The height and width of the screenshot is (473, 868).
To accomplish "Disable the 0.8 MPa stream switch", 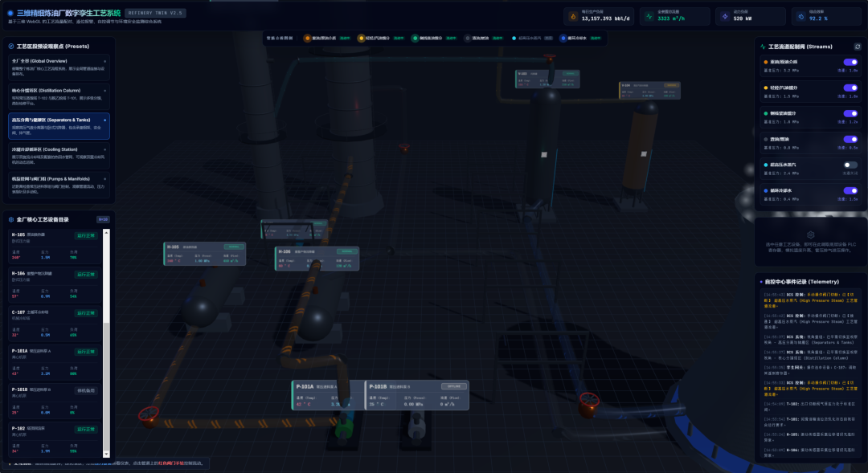I will (x=850, y=139).
